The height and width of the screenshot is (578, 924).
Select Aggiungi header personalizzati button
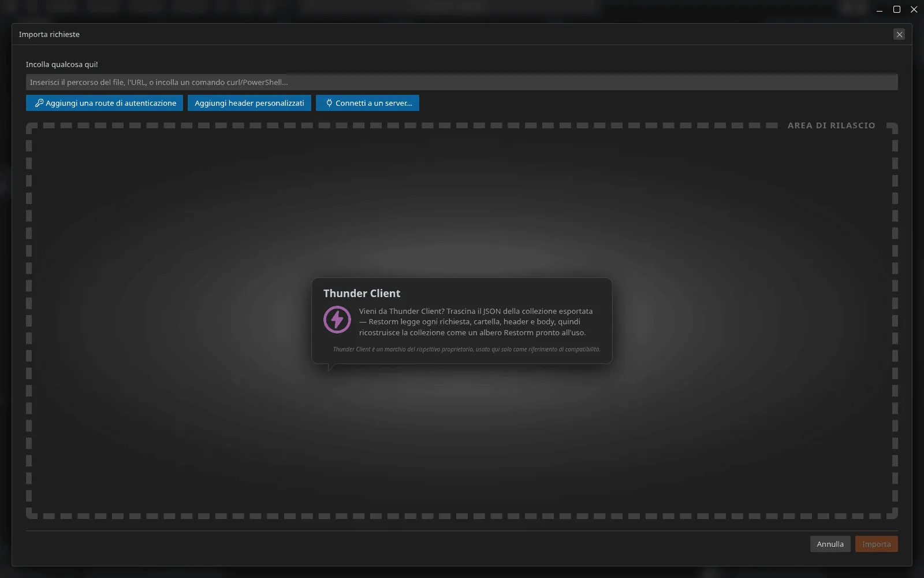[249, 103]
